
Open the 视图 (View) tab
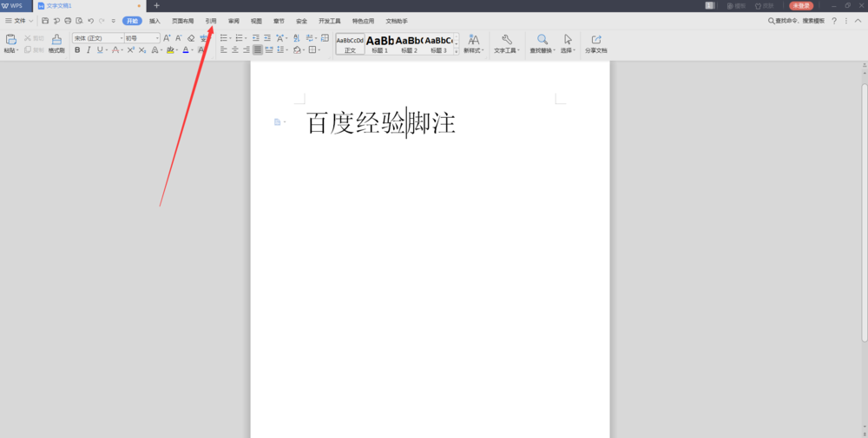[x=256, y=21]
